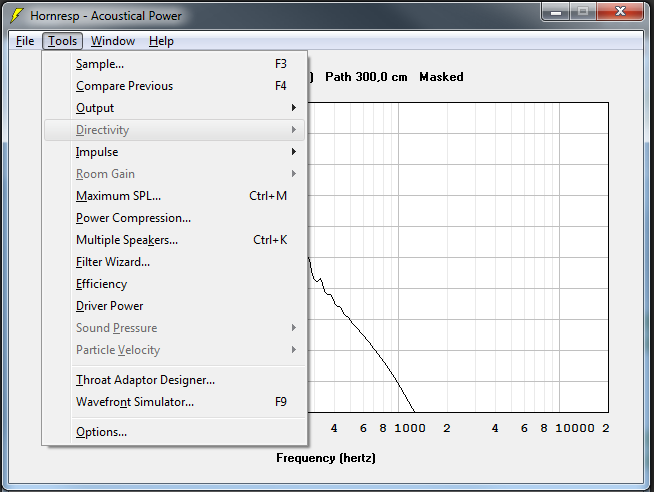The height and width of the screenshot is (492, 654).
Task: Click the 'Frequency (hertz)' axis label
Action: click(326, 458)
